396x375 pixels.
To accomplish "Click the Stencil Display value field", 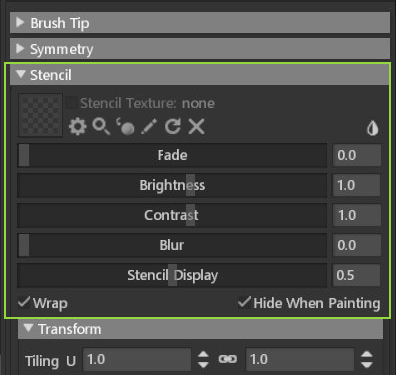I will point(356,275).
